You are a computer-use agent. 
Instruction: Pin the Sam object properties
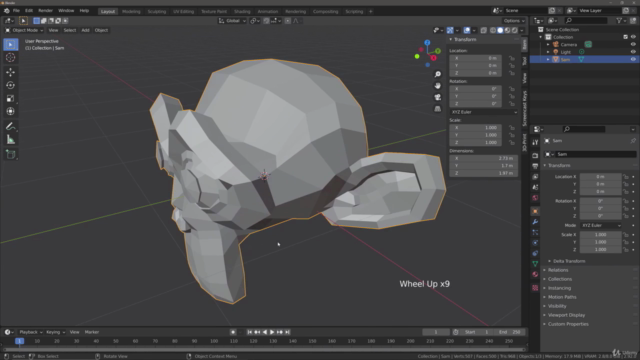pyautogui.click(x=633, y=141)
